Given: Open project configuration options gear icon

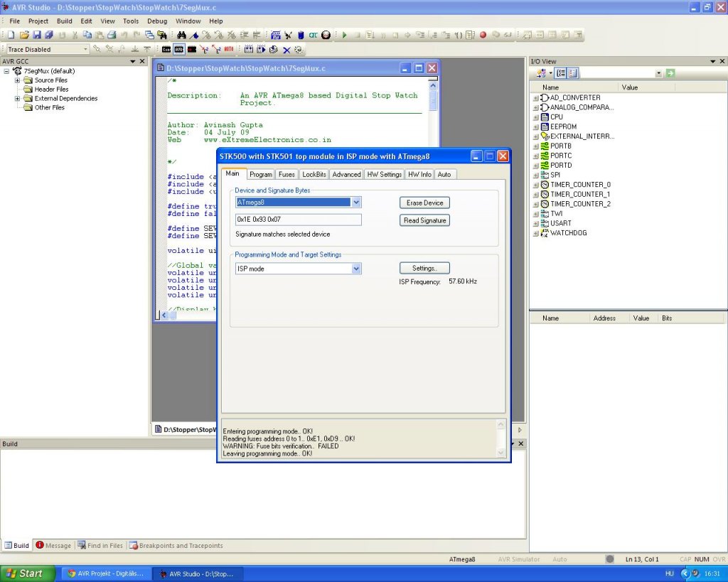Looking at the screenshot, I should 299,49.
